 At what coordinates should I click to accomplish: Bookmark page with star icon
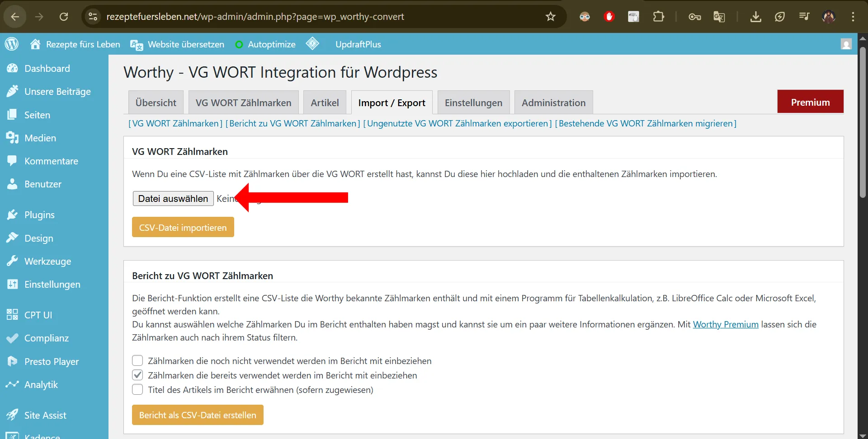pyautogui.click(x=550, y=17)
